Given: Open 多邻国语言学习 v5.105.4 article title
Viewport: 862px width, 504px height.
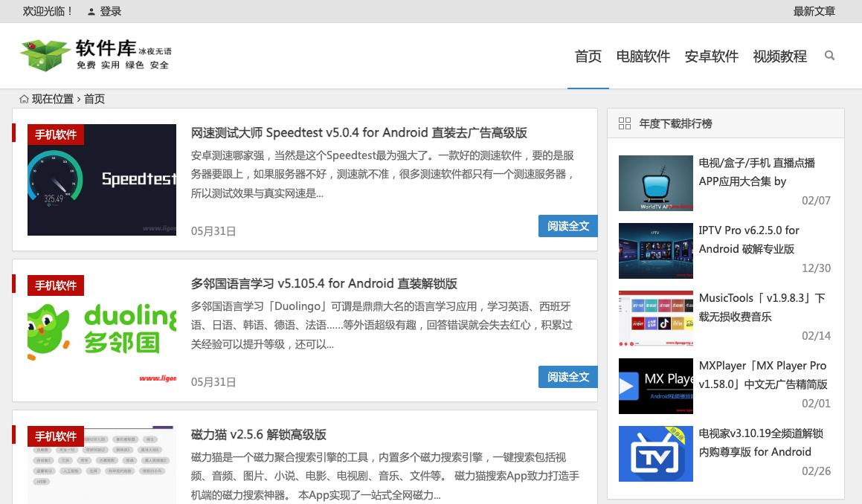Looking at the screenshot, I should 324,284.
